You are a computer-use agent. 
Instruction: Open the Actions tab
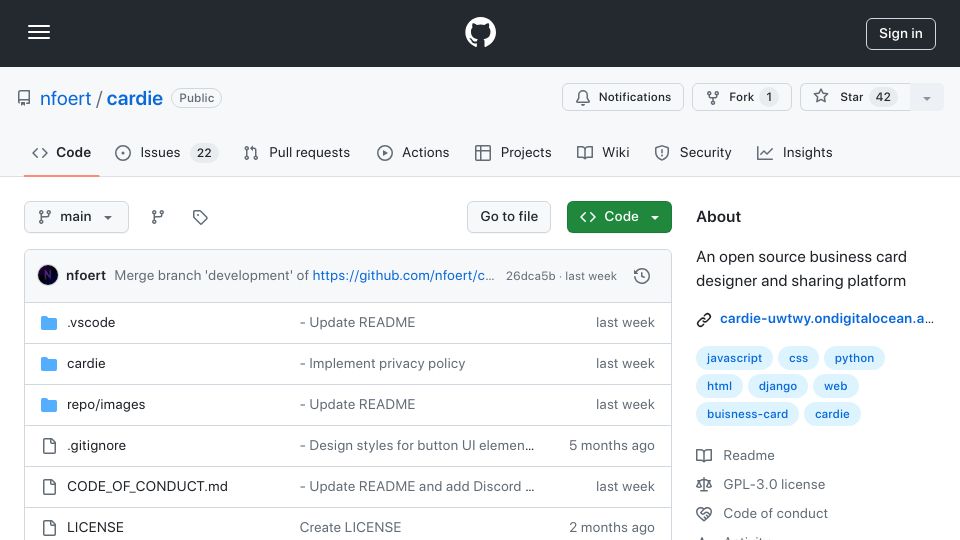[x=413, y=152]
